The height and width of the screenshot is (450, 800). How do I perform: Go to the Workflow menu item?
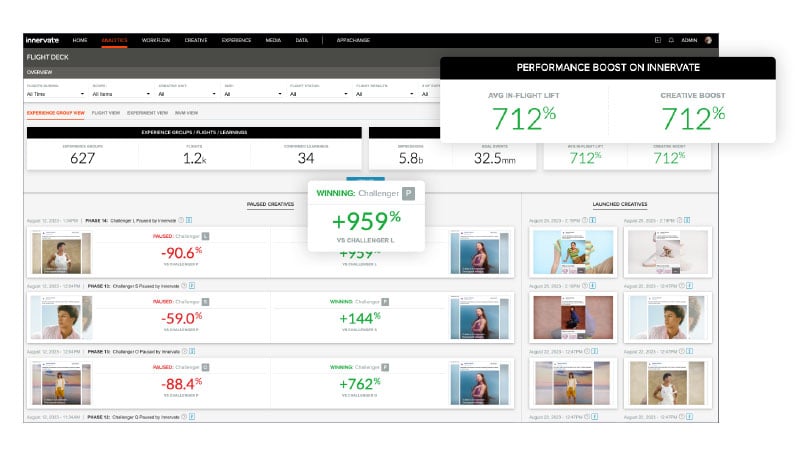click(154, 40)
